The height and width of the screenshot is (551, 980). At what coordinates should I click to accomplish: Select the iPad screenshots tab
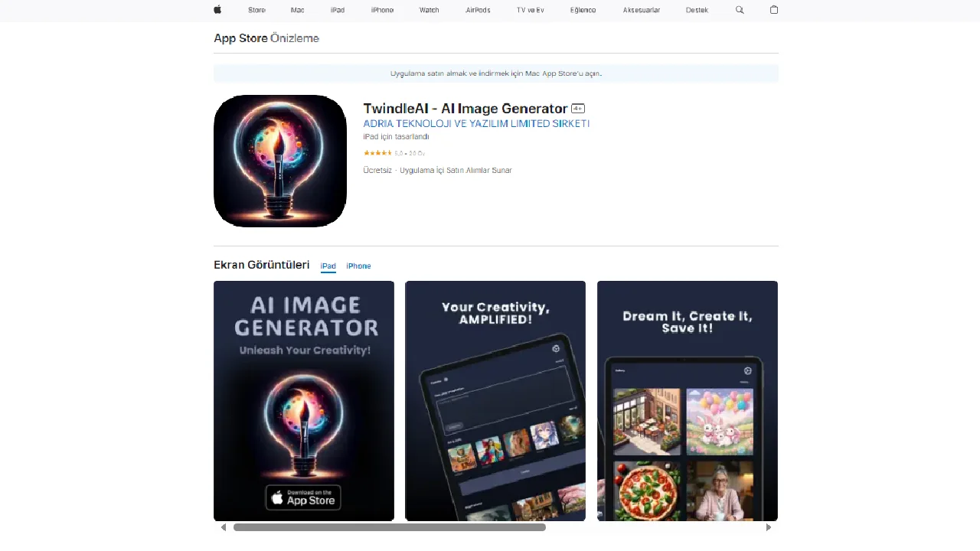(328, 266)
